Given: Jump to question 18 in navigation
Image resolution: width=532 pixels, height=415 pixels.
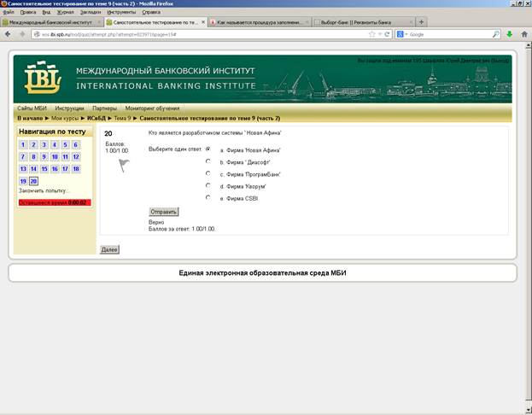Looking at the screenshot, I should (x=76, y=168).
